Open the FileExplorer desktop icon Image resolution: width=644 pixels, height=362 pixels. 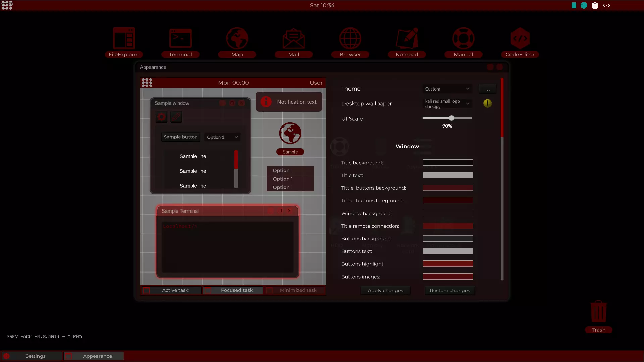point(124,39)
